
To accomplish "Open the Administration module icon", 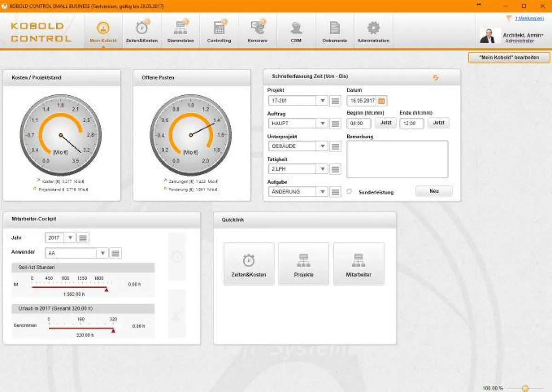I will [x=374, y=30].
